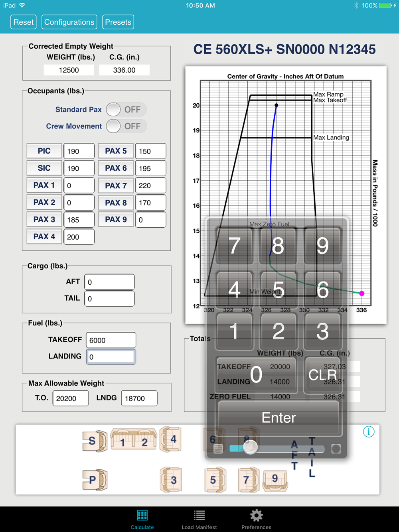Edit the SIC weight field
Image resolution: width=399 pixels, height=532 pixels.
point(79,168)
